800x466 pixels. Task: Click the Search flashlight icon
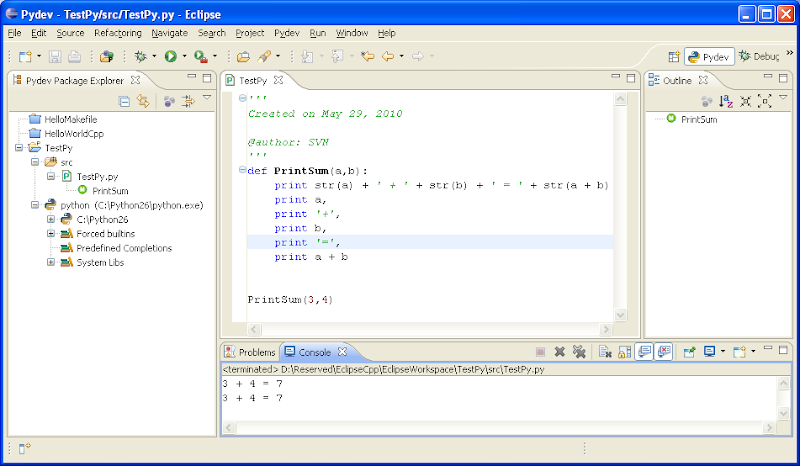(x=264, y=56)
